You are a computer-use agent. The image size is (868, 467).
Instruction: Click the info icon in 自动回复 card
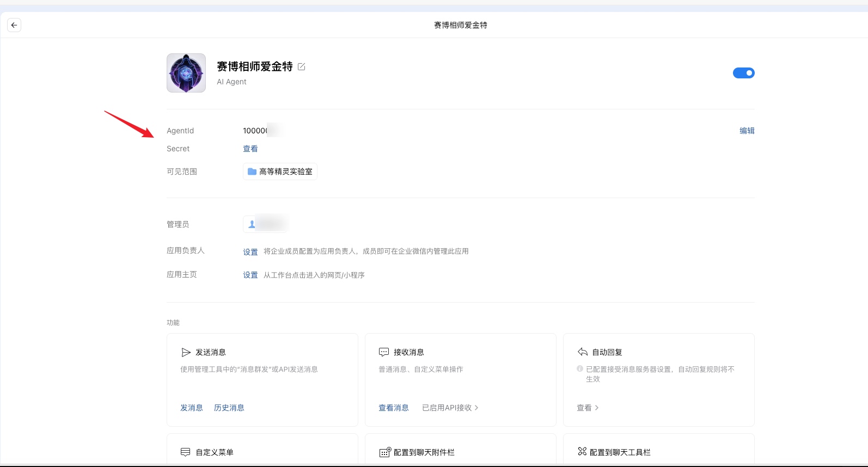pyautogui.click(x=580, y=368)
